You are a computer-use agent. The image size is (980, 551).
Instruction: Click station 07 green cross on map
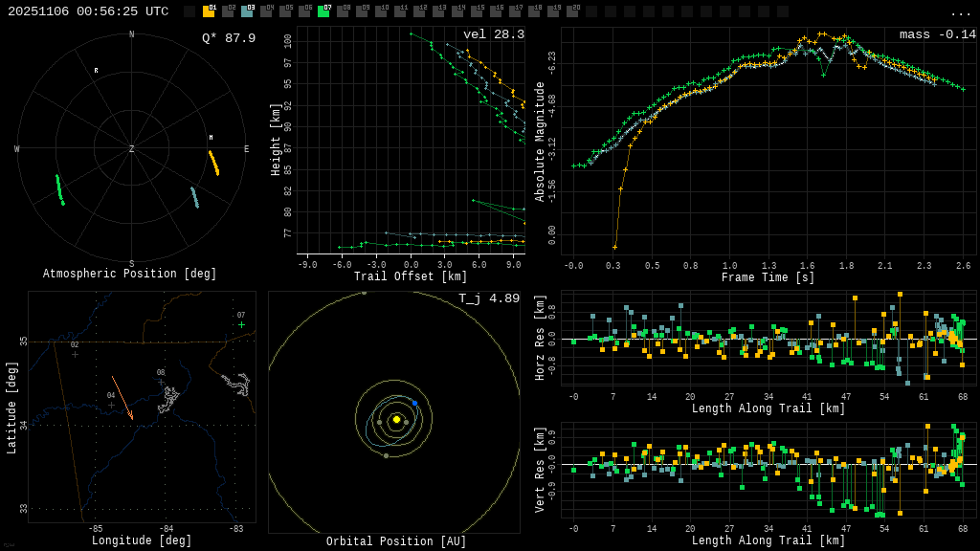point(241,325)
